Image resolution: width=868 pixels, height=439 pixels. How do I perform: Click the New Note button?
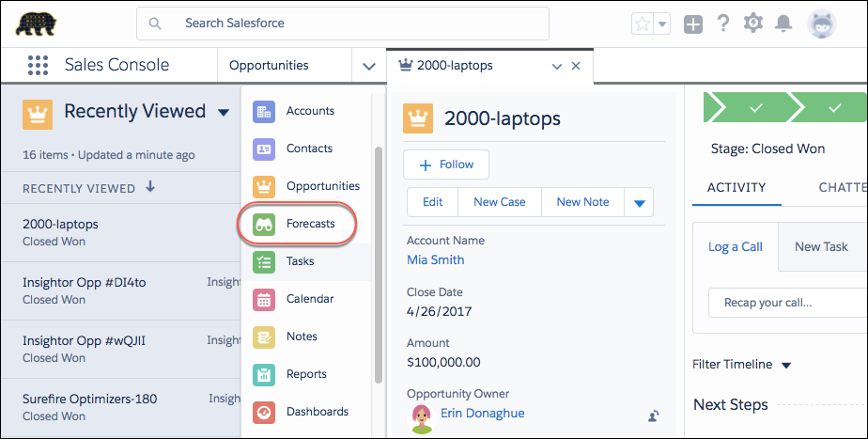583,202
